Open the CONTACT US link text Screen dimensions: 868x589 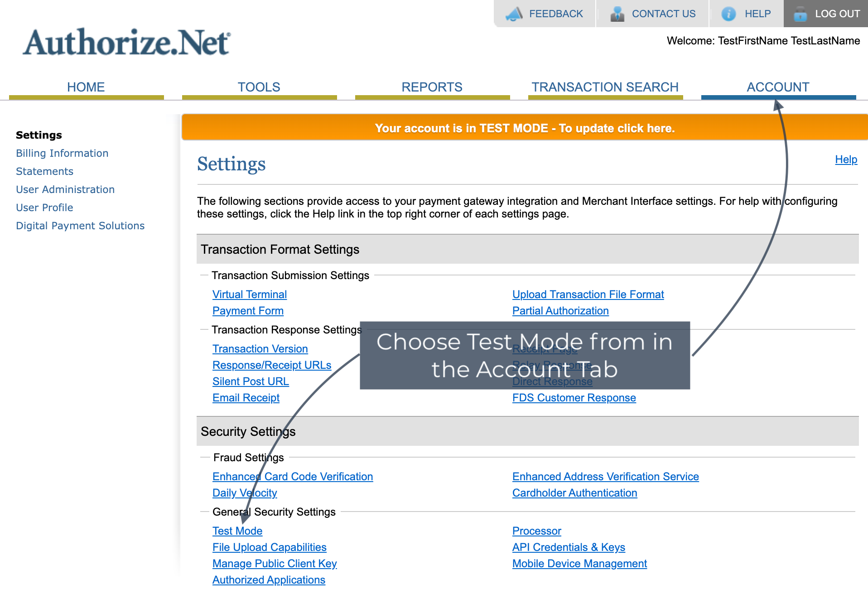tap(664, 14)
